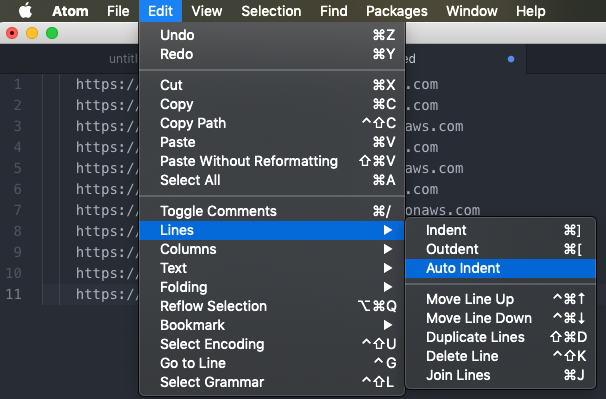This screenshot has width=606, height=399.
Task: Choose Join Lines in submenu
Action: tap(500, 375)
